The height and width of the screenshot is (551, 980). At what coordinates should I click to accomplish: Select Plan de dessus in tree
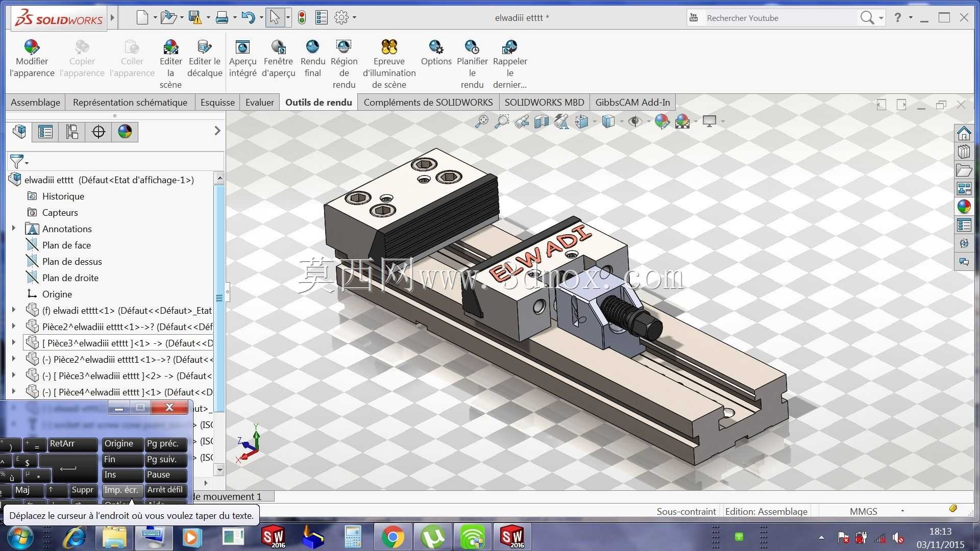72,261
